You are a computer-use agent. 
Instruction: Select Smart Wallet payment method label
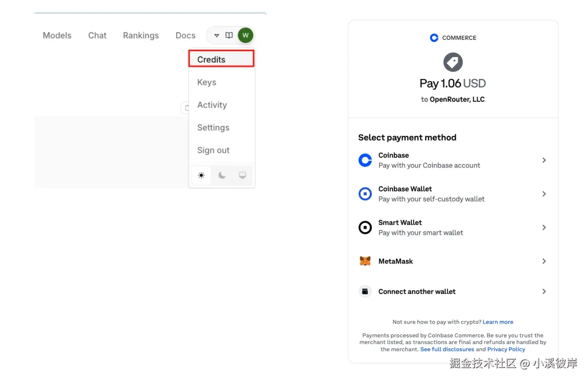click(x=400, y=222)
